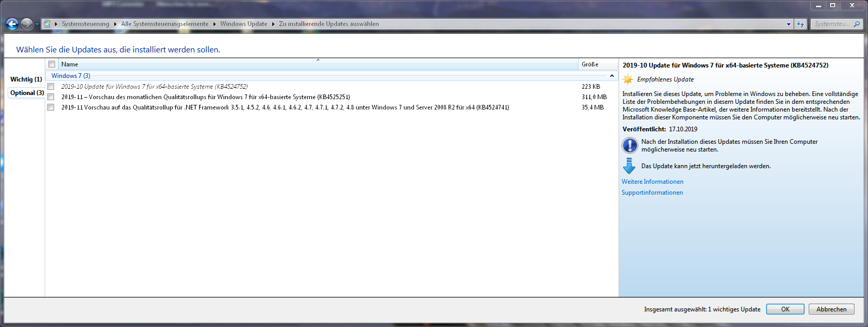Open Alle Systemsteuerungselemente breadcrumb
Viewport: 868px width, 327px height.
click(x=165, y=24)
